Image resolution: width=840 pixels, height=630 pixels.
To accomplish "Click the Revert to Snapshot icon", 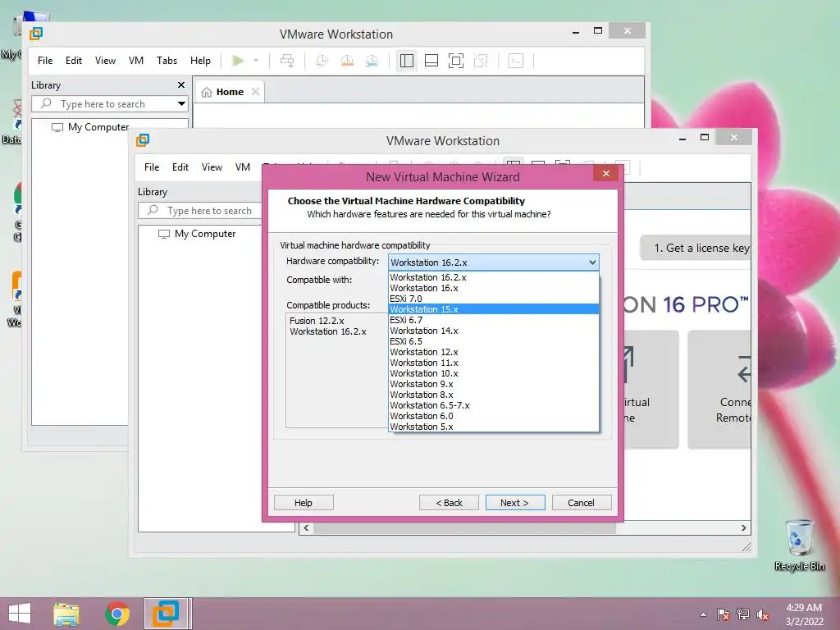I will point(347,61).
